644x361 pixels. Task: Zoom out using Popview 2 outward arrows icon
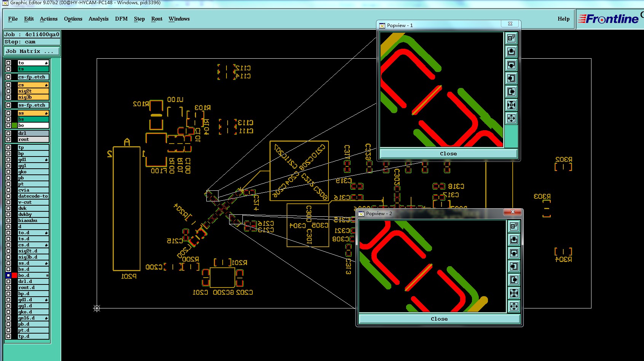pyautogui.click(x=514, y=306)
